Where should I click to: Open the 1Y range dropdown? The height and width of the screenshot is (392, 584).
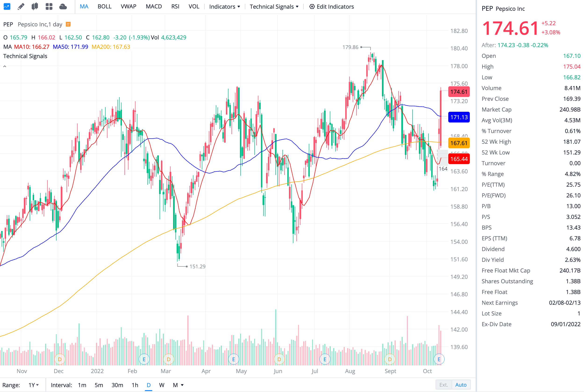point(34,385)
